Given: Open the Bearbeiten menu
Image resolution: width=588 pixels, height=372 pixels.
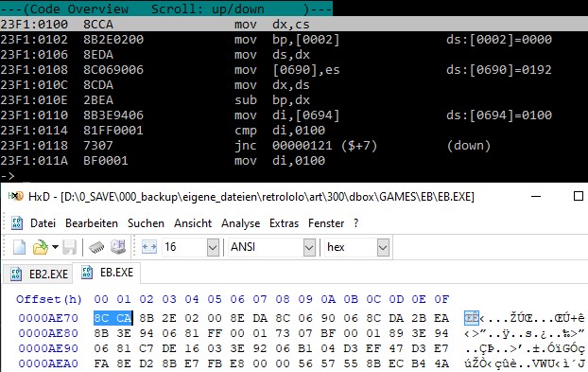Looking at the screenshot, I should point(92,223).
